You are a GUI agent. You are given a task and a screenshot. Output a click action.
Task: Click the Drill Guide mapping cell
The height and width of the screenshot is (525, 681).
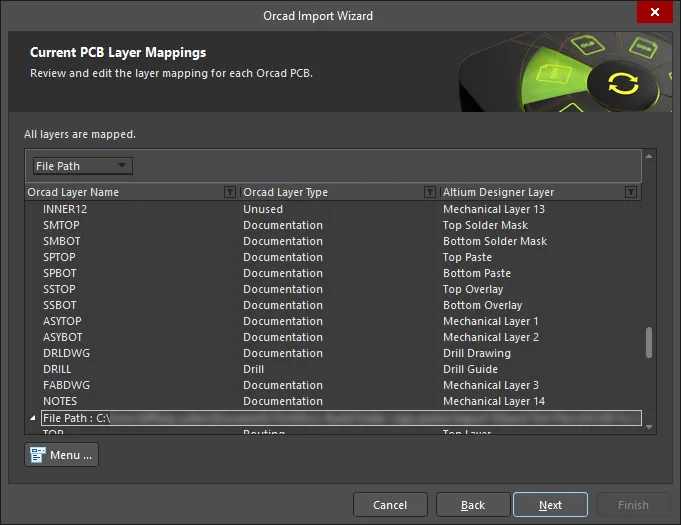coord(470,369)
